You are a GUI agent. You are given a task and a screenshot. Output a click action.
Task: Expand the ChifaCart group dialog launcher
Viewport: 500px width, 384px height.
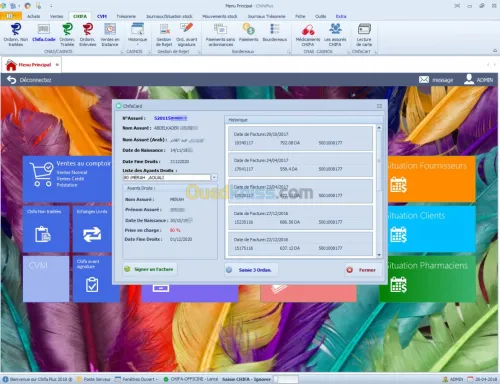tap(376, 52)
